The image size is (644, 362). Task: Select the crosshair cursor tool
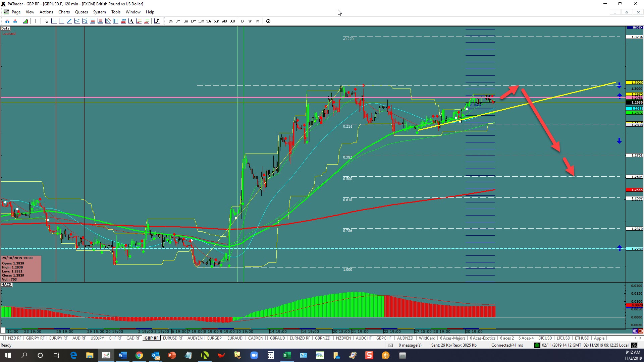coord(36,21)
